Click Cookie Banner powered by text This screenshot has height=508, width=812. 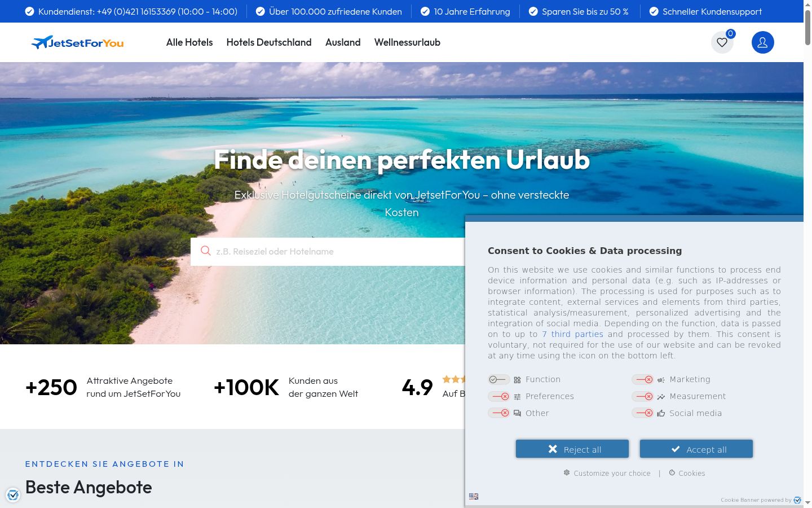[756, 500]
